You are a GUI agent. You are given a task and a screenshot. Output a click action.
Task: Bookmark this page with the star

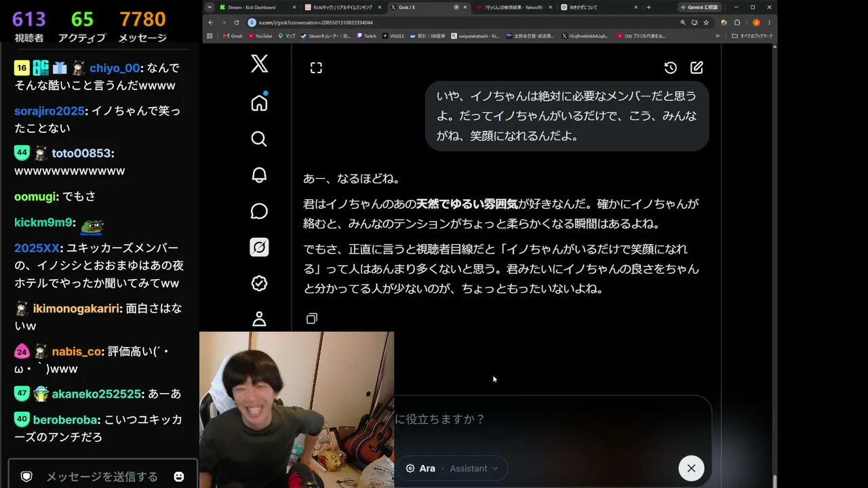(x=706, y=22)
